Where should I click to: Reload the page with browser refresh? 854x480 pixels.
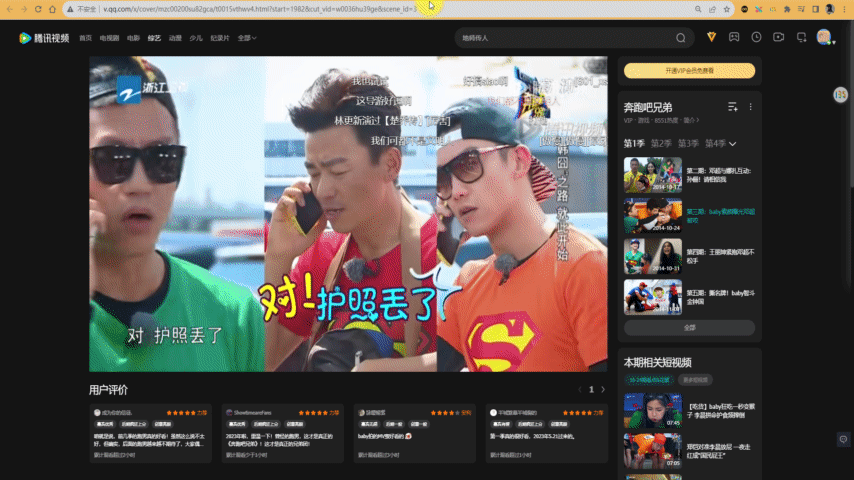click(38, 8)
